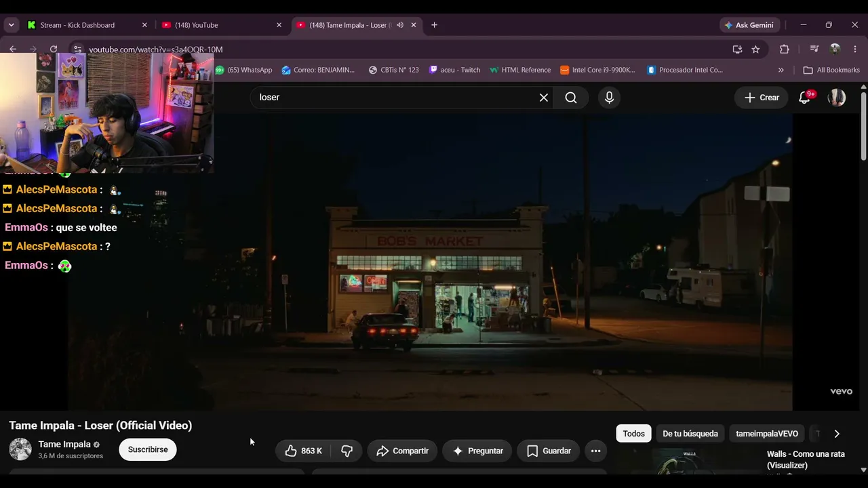Click the AlecsPeMascota '?' chat message
The image size is (868, 488).
point(56,247)
